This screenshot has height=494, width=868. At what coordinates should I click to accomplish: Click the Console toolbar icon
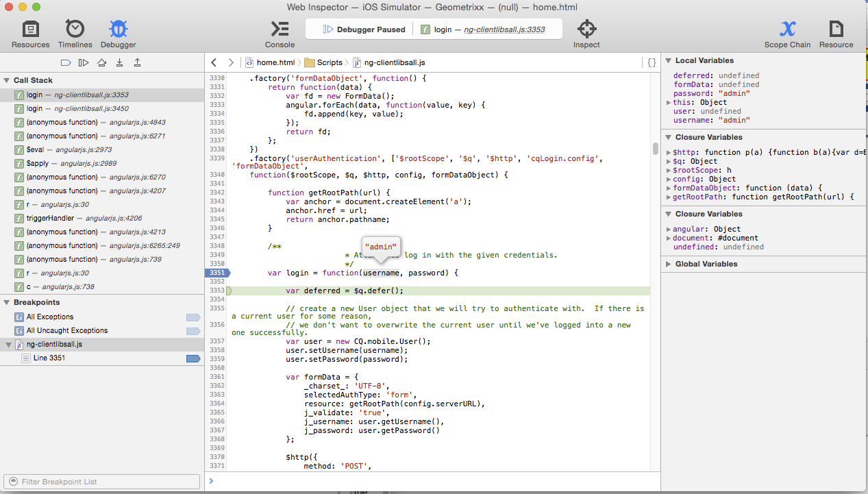280,34
